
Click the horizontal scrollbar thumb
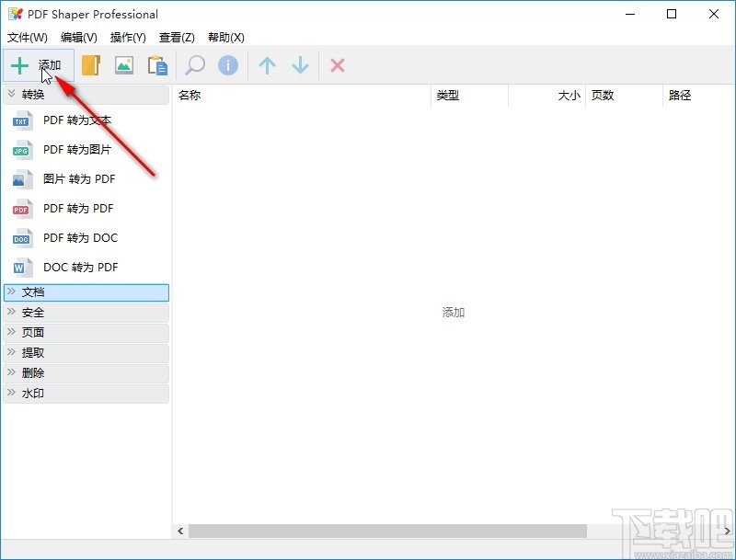[x=387, y=531]
